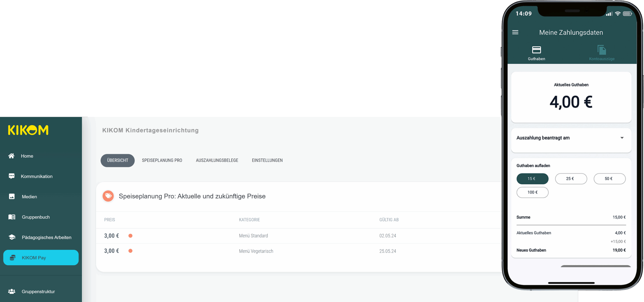Click the Gruppenstruktur people icon

coord(12,291)
